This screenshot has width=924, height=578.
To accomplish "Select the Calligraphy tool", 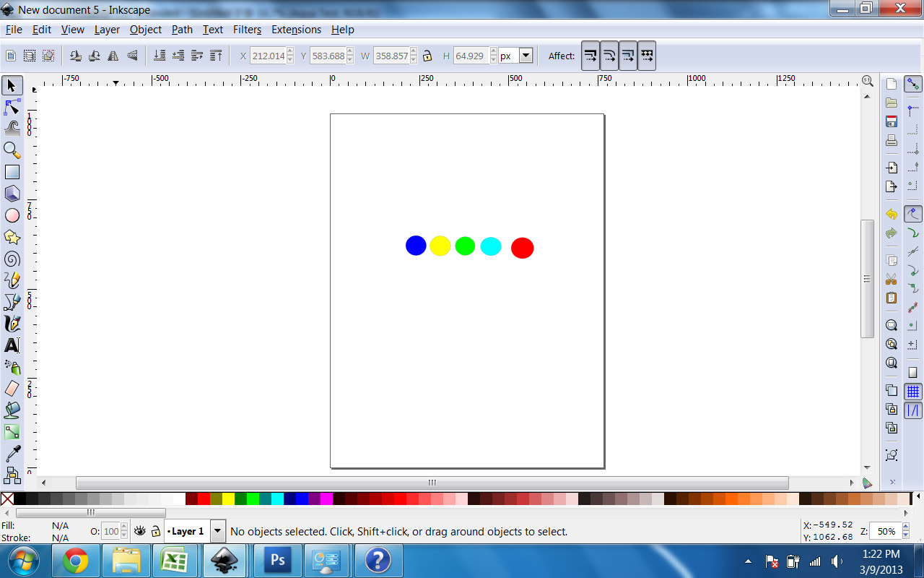I will coord(12,324).
